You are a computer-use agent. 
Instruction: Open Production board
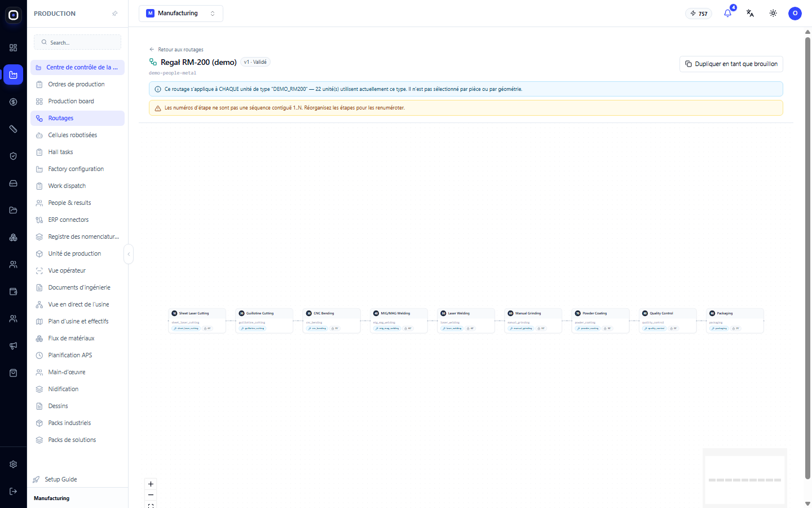[x=78, y=101]
